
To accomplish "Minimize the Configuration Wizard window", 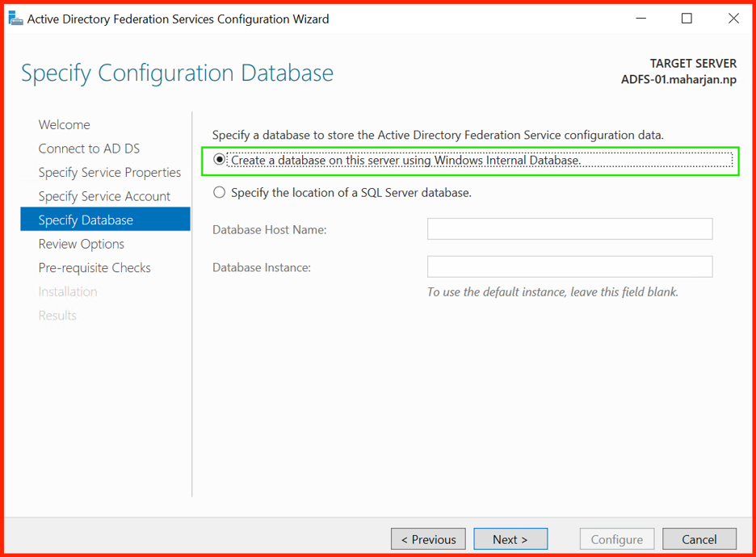I will (640, 19).
